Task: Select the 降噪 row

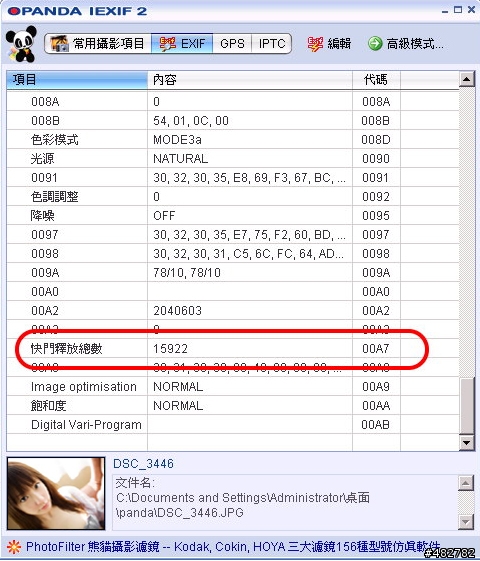Action: 232,215
